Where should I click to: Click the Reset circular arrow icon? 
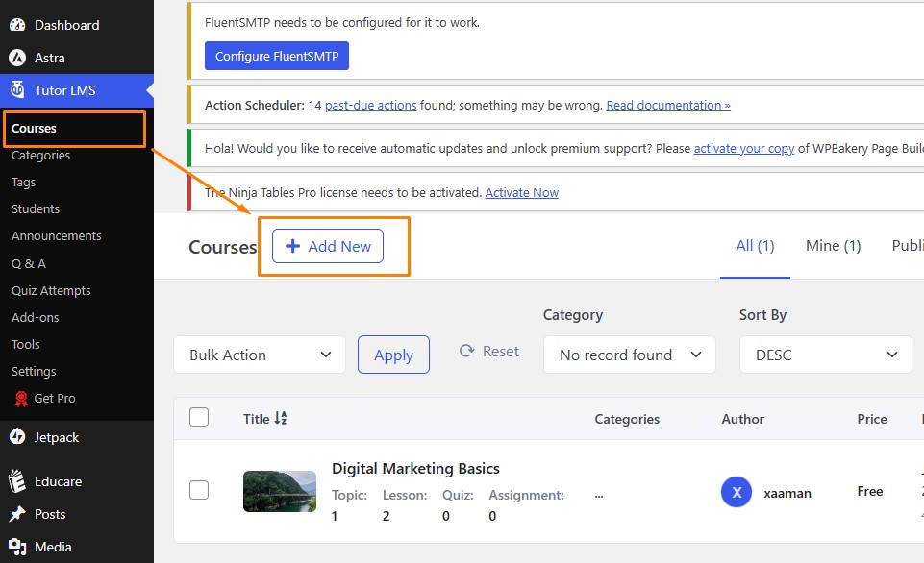(x=466, y=351)
